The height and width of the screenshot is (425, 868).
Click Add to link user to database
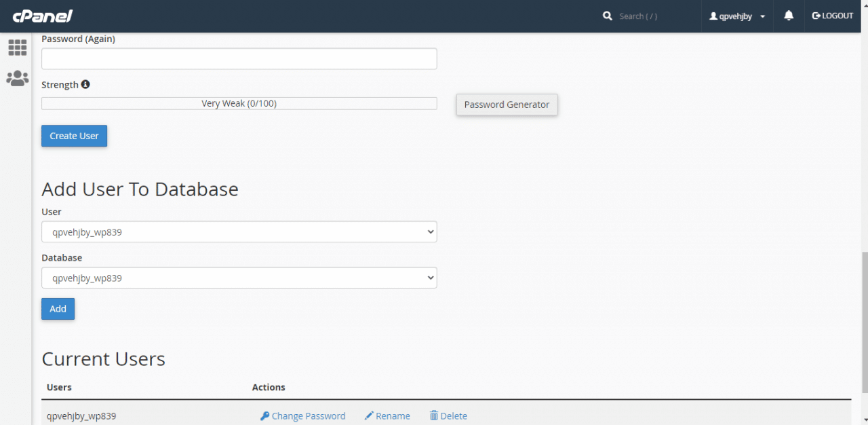click(x=58, y=308)
